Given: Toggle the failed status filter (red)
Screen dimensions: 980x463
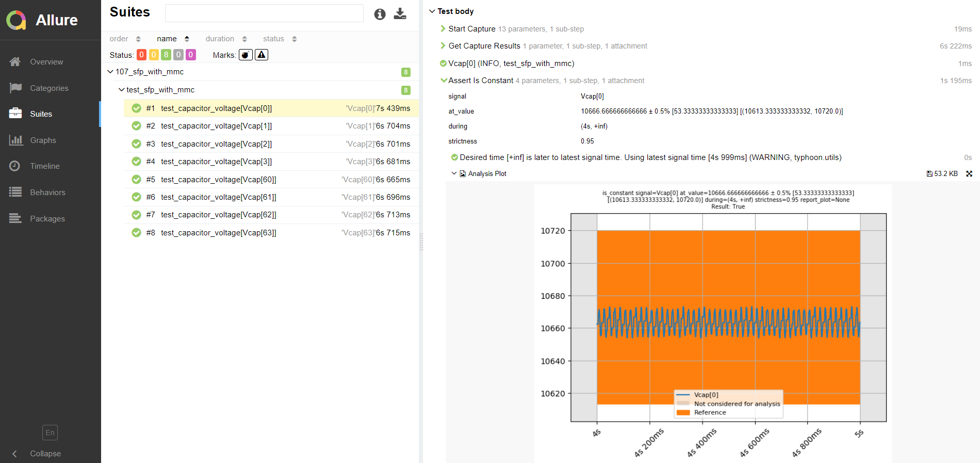Looking at the screenshot, I should tap(141, 55).
